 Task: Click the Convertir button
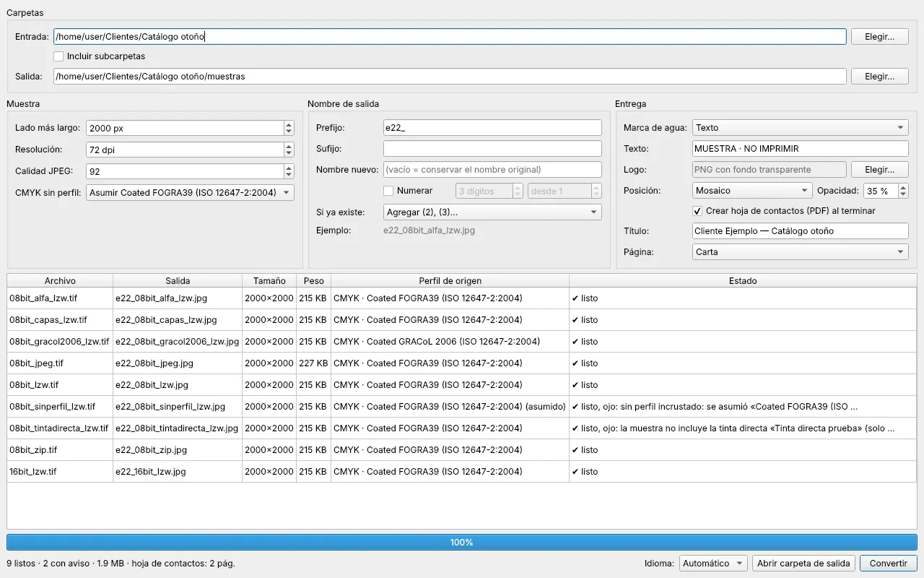[x=888, y=564]
